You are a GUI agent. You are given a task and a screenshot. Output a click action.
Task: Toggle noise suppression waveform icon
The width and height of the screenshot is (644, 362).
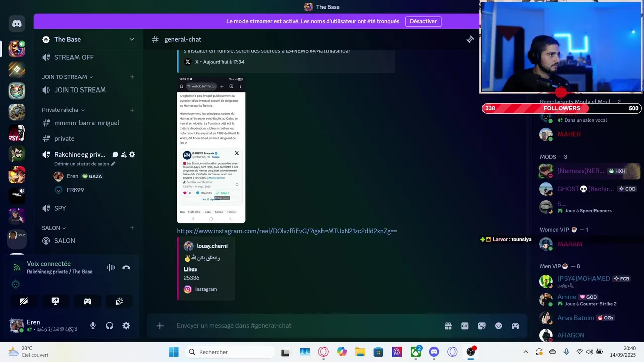point(111,267)
